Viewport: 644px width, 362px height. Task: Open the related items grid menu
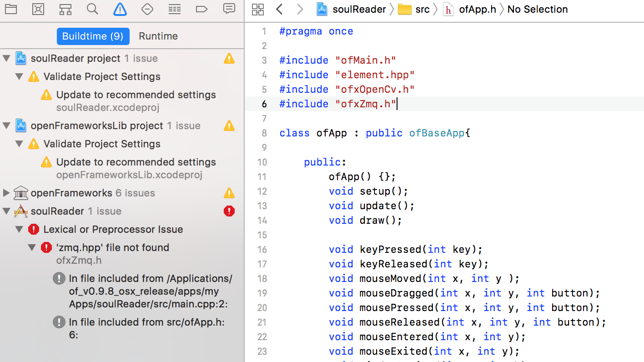tap(257, 9)
